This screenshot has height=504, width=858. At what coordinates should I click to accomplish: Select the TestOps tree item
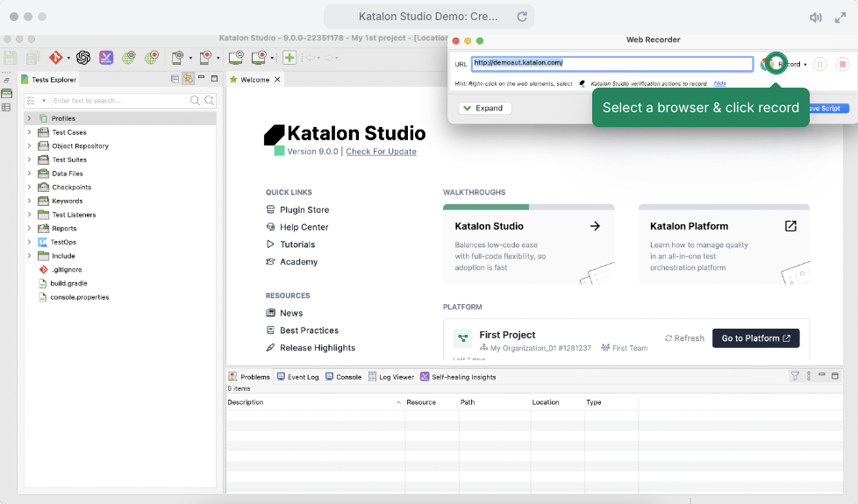point(63,242)
